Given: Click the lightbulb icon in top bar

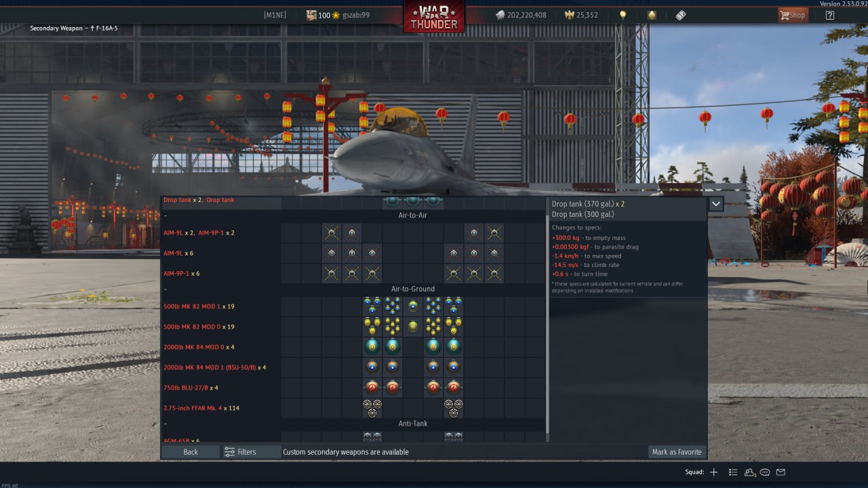Looking at the screenshot, I should [623, 15].
